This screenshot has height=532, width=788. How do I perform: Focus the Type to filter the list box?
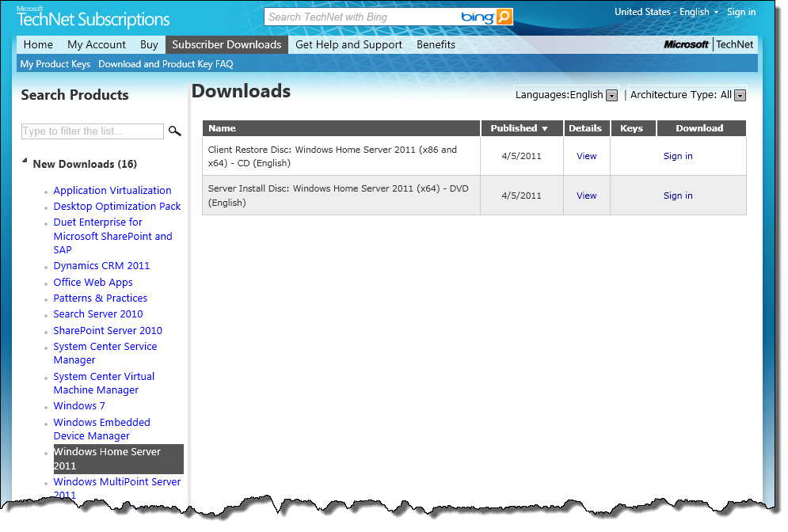[92, 131]
